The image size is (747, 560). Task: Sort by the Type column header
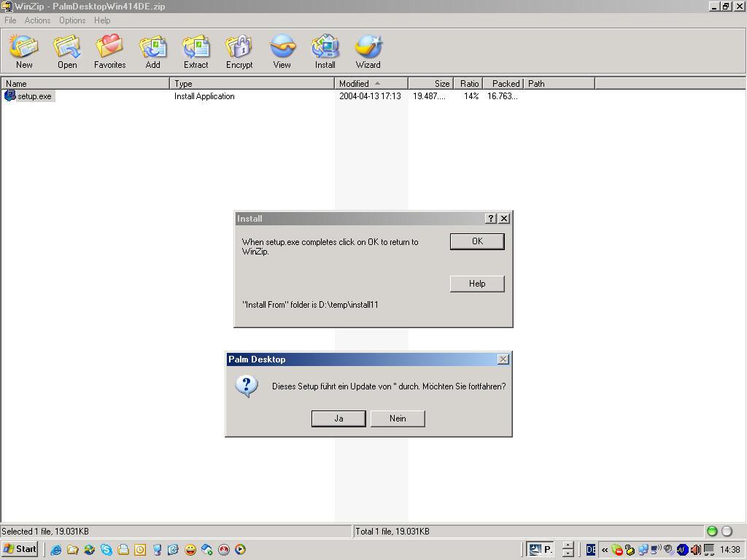[252, 83]
